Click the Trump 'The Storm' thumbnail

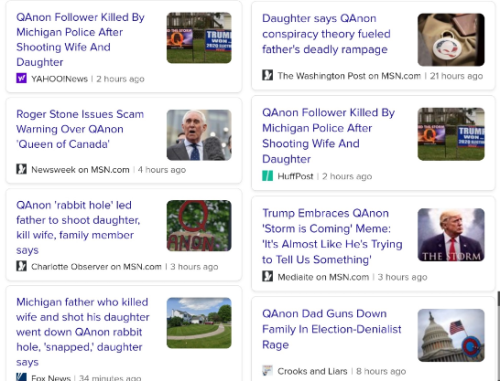click(x=451, y=235)
